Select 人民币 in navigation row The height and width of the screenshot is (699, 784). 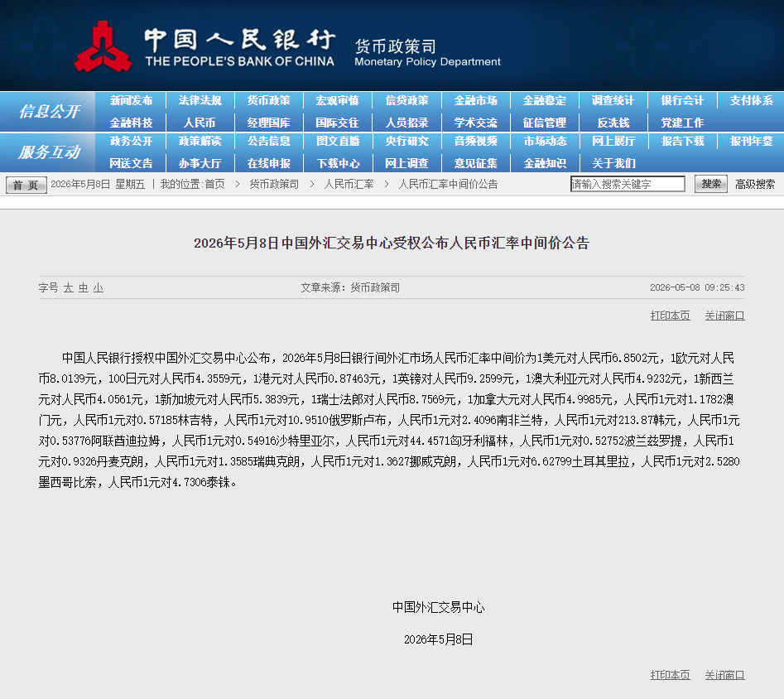tap(200, 123)
